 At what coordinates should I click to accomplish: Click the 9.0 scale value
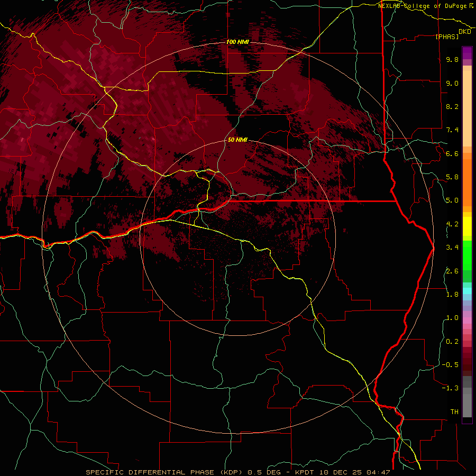click(452, 83)
